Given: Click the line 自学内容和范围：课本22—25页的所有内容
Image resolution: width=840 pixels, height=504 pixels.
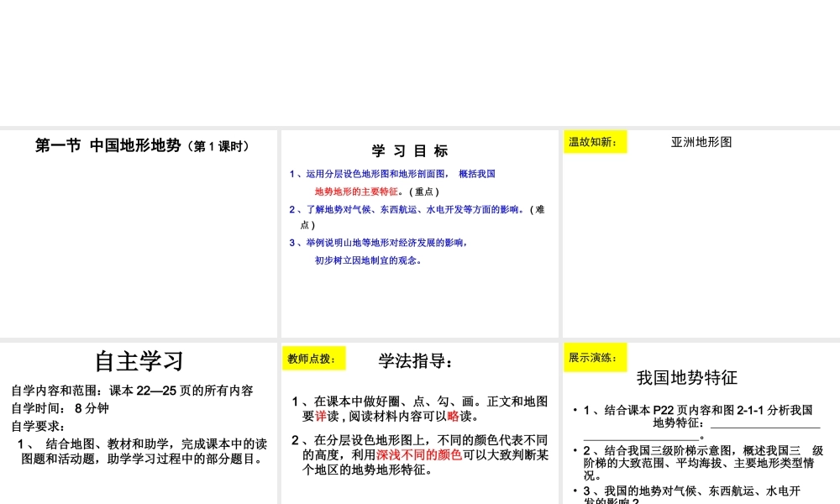Looking at the screenshot, I should (x=133, y=391).
